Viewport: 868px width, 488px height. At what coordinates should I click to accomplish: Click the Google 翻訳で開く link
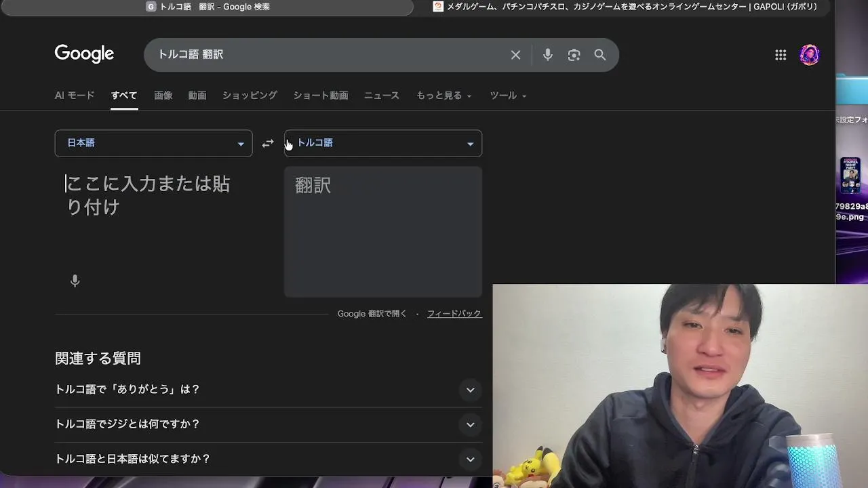click(x=372, y=314)
